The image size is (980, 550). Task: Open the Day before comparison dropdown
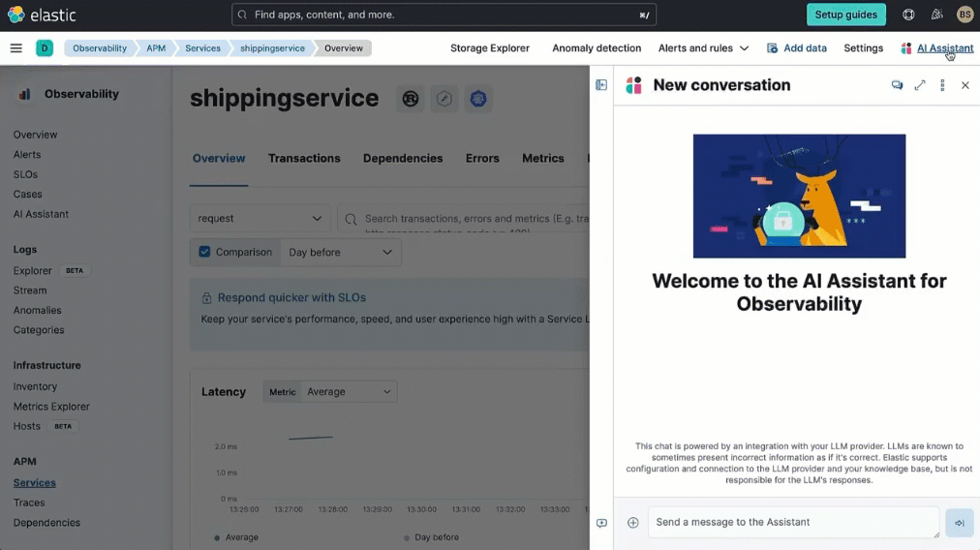click(340, 253)
